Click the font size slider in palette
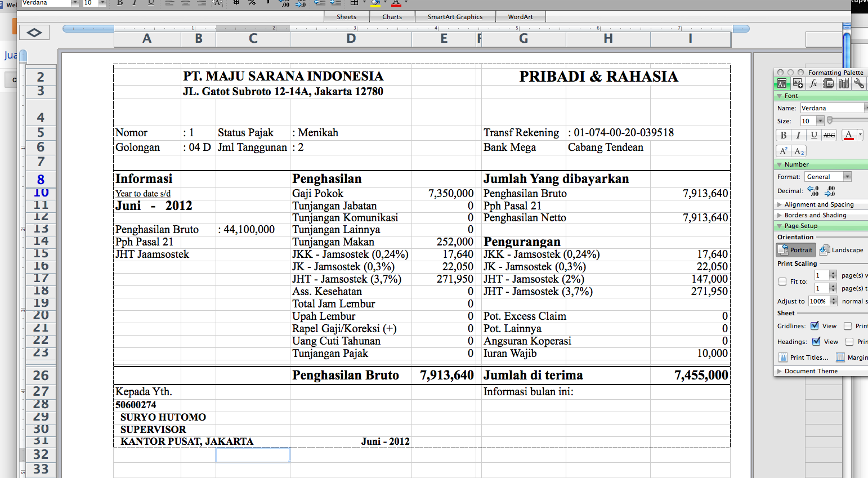This screenshot has width=868, height=478. (x=830, y=120)
